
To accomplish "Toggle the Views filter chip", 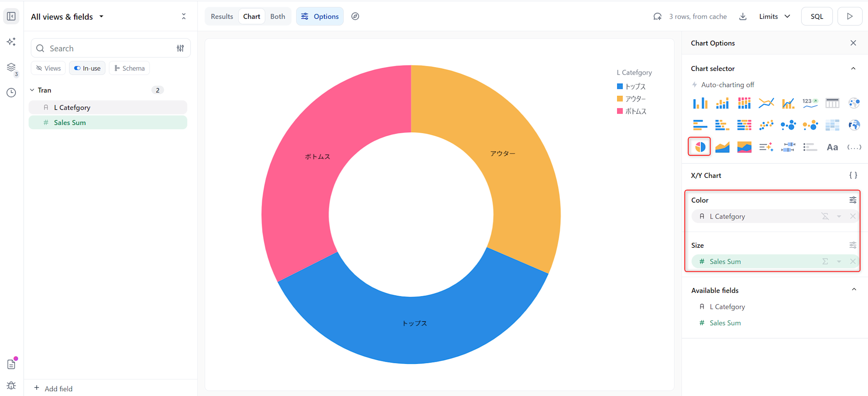I will [48, 68].
